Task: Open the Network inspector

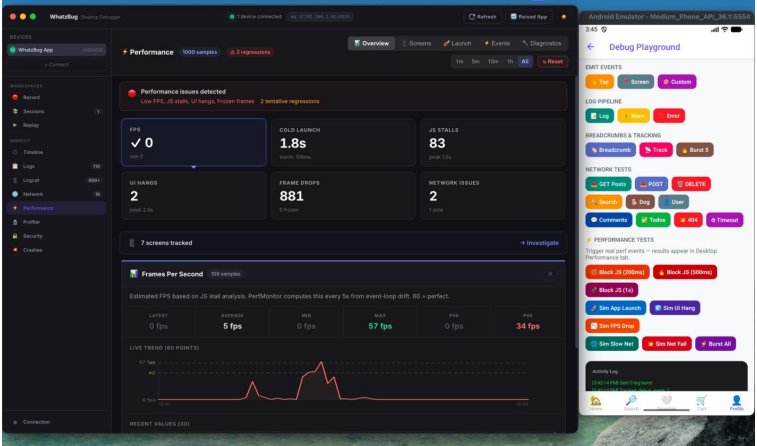Action: tap(56, 194)
